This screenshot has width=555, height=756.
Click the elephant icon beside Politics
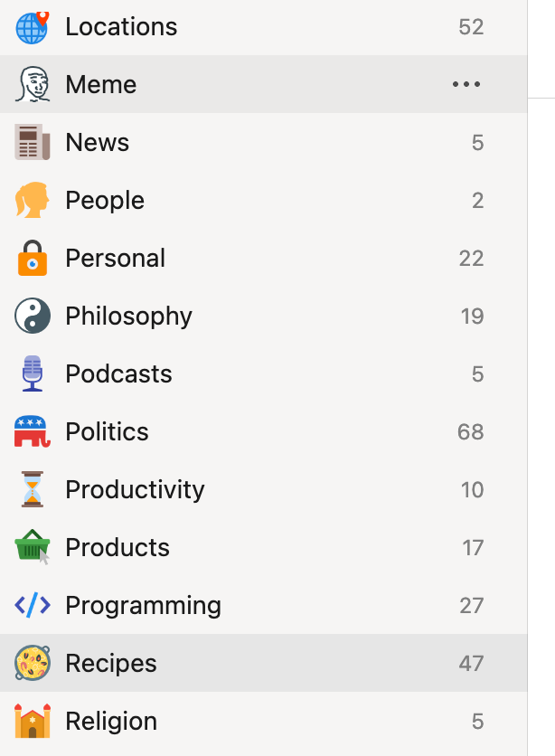[33, 431]
